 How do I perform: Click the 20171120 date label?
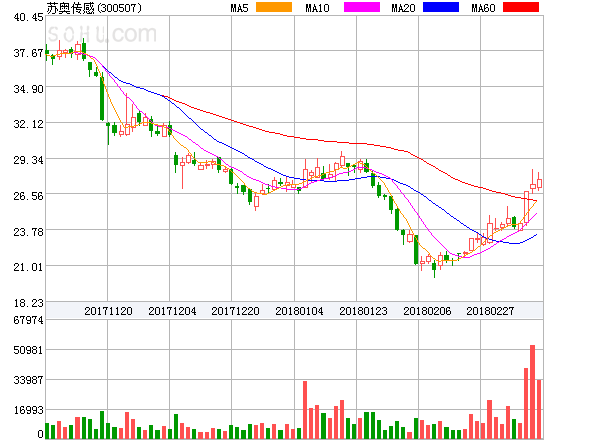tap(108, 311)
